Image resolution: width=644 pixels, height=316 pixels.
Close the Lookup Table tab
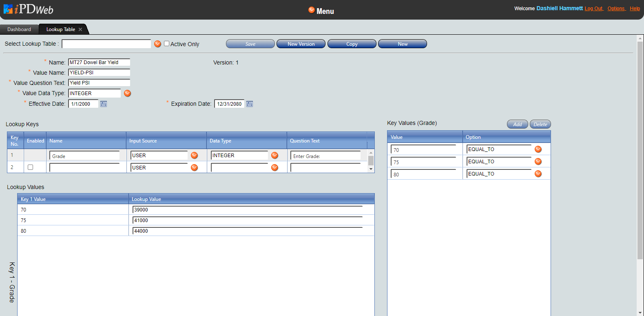(80, 29)
